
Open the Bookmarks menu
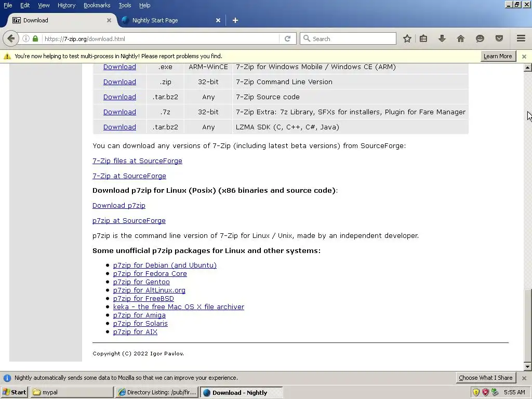tap(97, 5)
